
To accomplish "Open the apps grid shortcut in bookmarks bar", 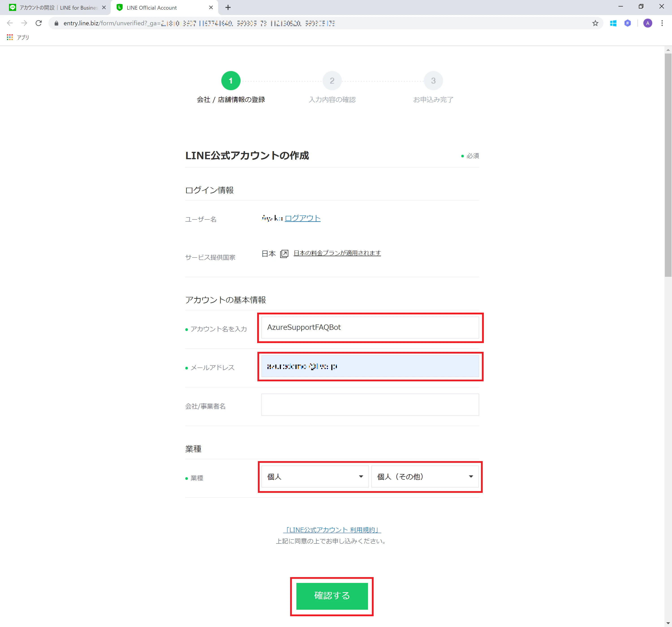I will [10, 37].
